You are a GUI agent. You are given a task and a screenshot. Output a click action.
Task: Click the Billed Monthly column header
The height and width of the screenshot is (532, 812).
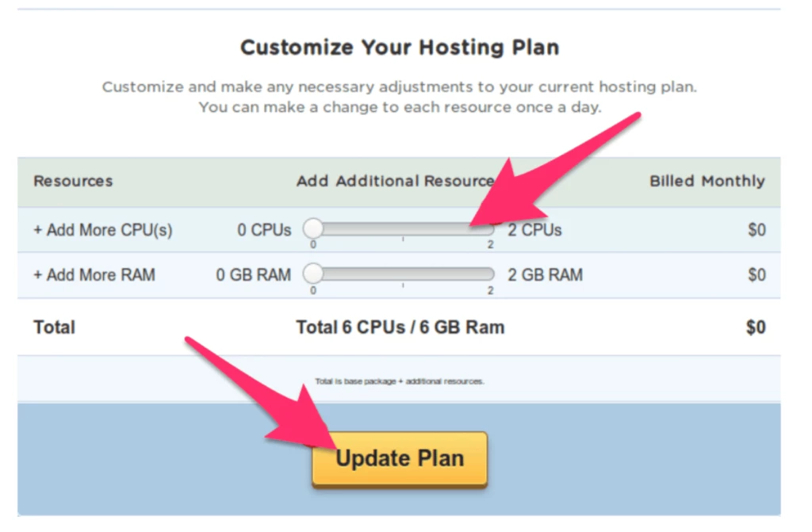tap(707, 181)
